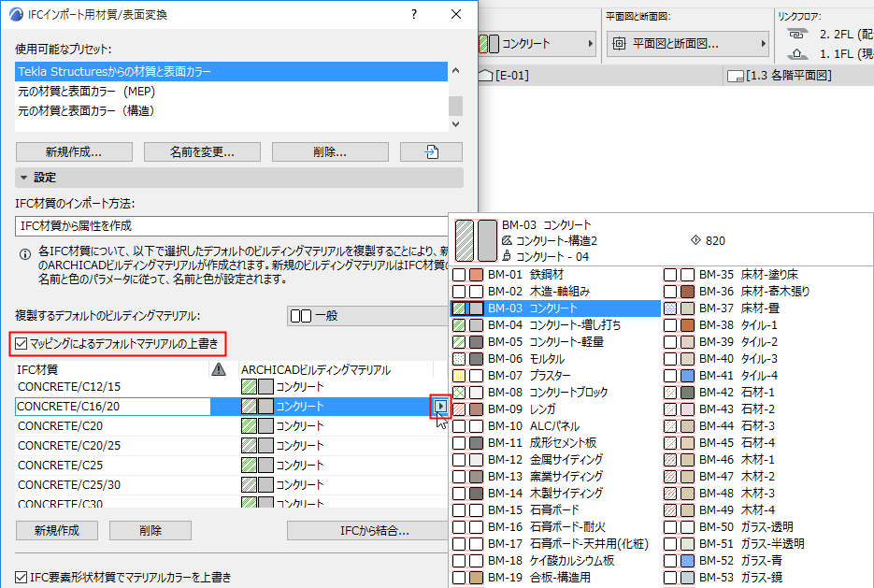Click the CONCRETE/C16/20 name field
Screen dimensions: 874x588
pos(112,407)
